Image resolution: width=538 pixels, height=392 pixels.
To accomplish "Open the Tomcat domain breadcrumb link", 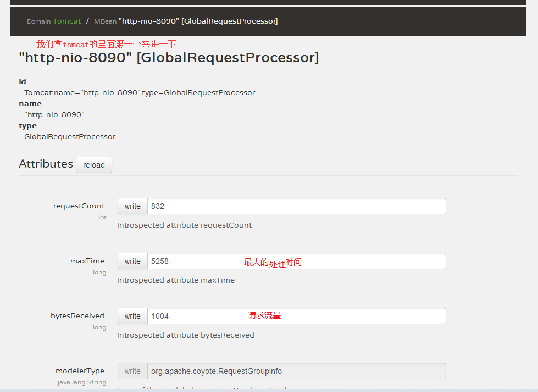I will tap(67, 21).
